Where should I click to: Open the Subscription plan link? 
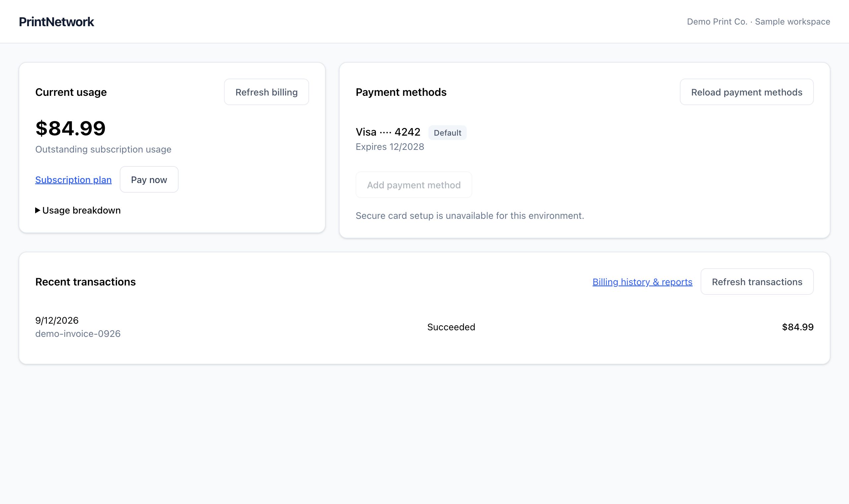coord(73,180)
